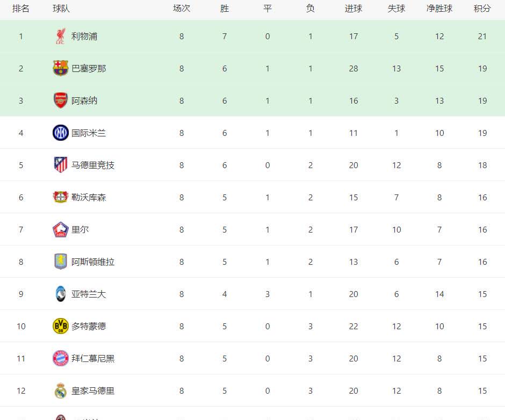505x420 pixels.
Task: Click the 排名 column header
Action: tap(21, 9)
